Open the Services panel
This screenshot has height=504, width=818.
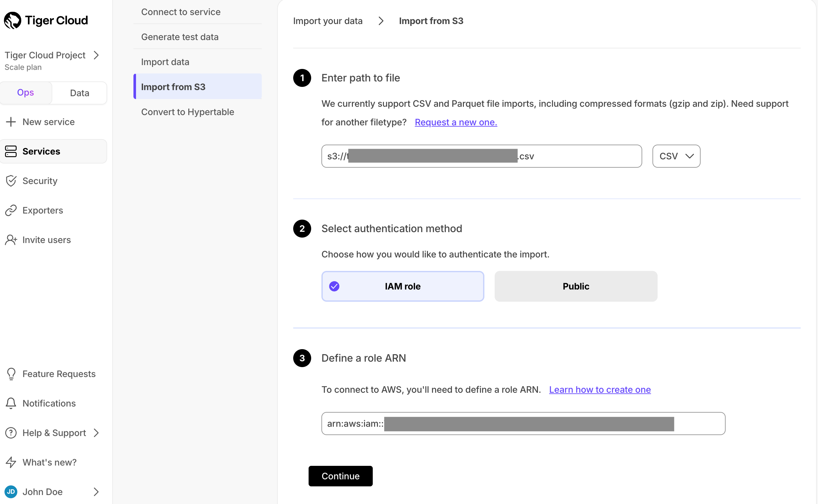coord(41,151)
